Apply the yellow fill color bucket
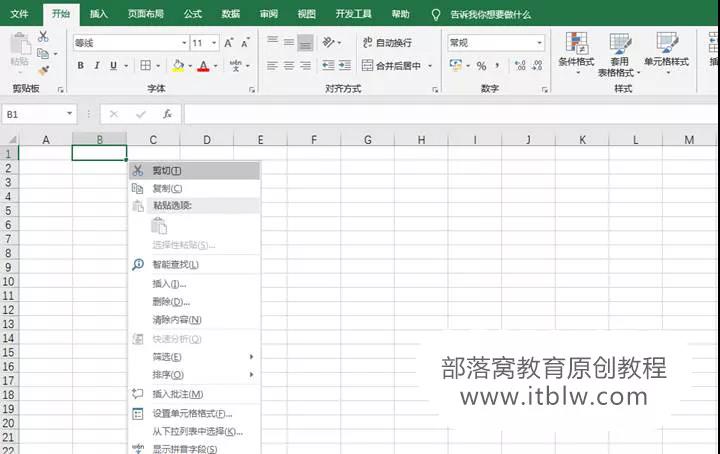 pos(178,66)
